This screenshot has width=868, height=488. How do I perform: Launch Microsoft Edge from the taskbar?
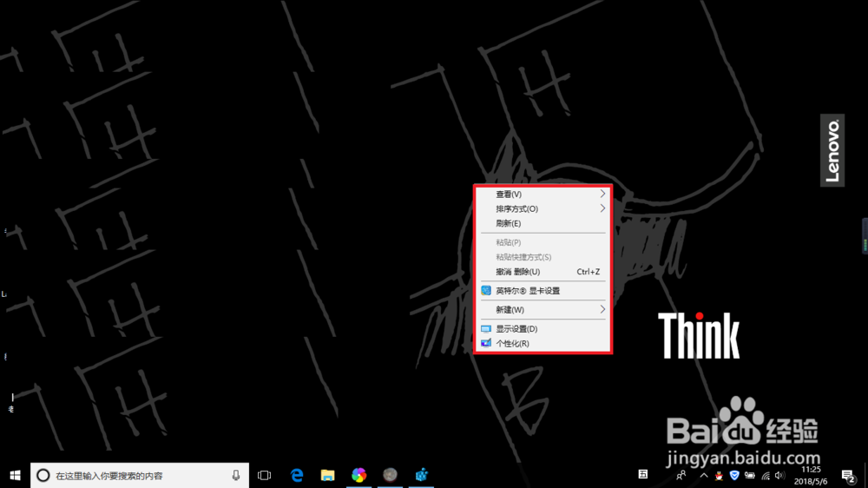click(x=297, y=475)
